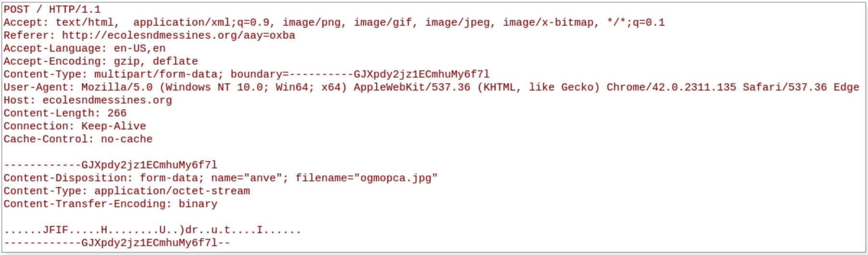Click the POST / HTTP/1.1 request line
Image resolution: width=868 pixels, height=255 pixels.
click(x=52, y=10)
